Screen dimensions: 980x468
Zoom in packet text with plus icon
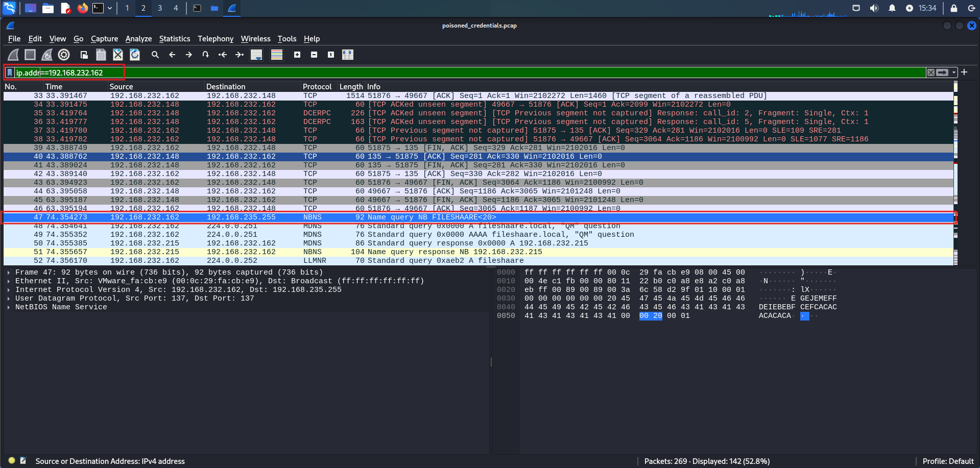[x=297, y=55]
